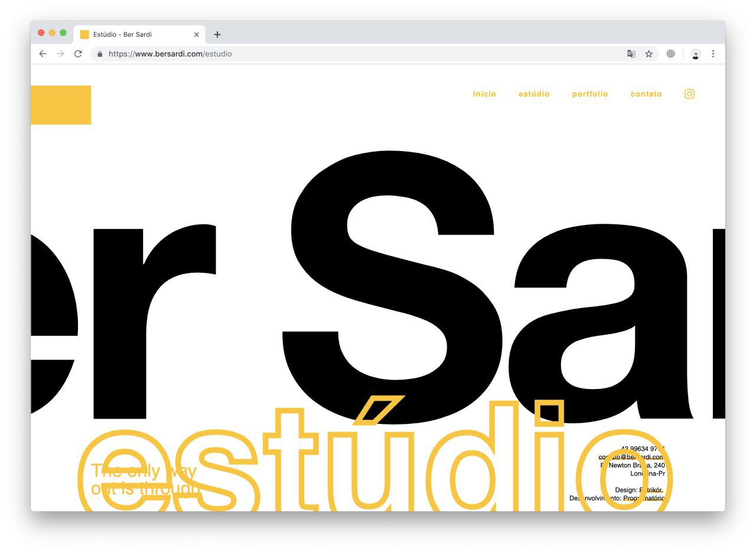The height and width of the screenshot is (552, 756).
Task: Click the Desenvolvimento credit line
Action: tap(617, 498)
